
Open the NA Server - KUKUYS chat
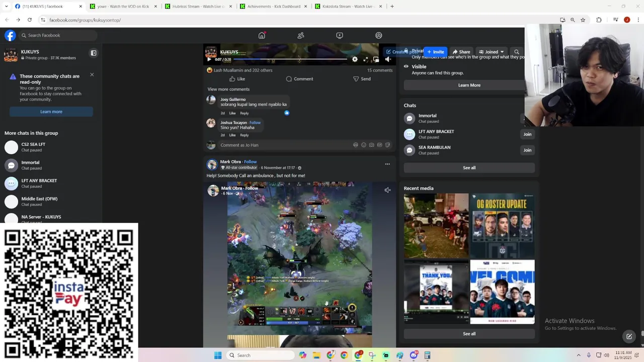pyautogui.click(x=50, y=219)
